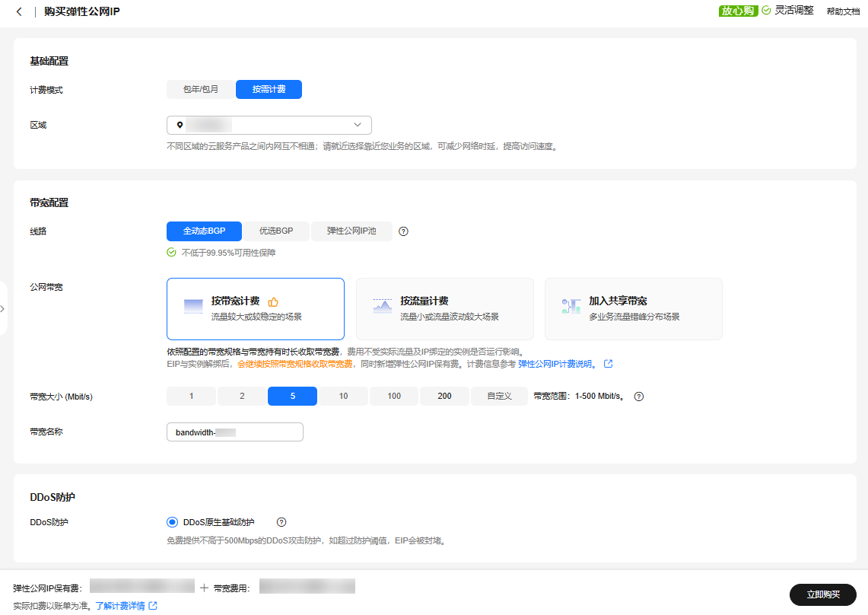The image size is (868, 615).
Task: Click the 灵活调整 label
Action: pos(794,10)
